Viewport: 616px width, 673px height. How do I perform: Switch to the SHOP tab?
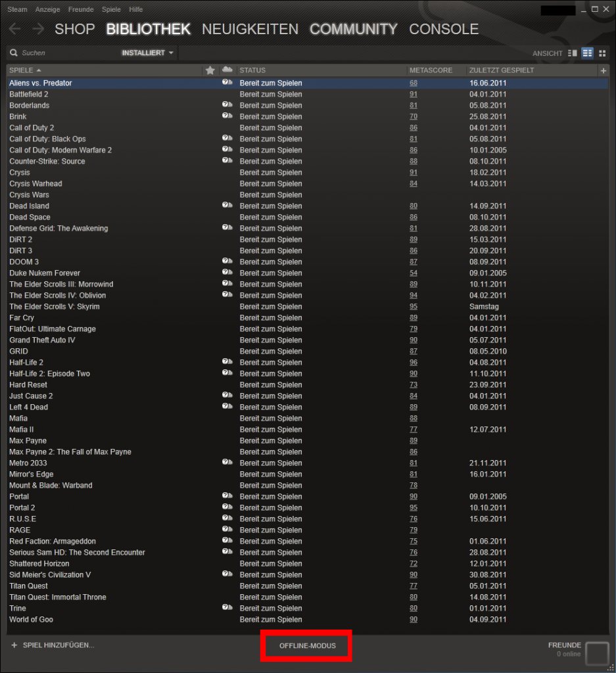[x=75, y=29]
